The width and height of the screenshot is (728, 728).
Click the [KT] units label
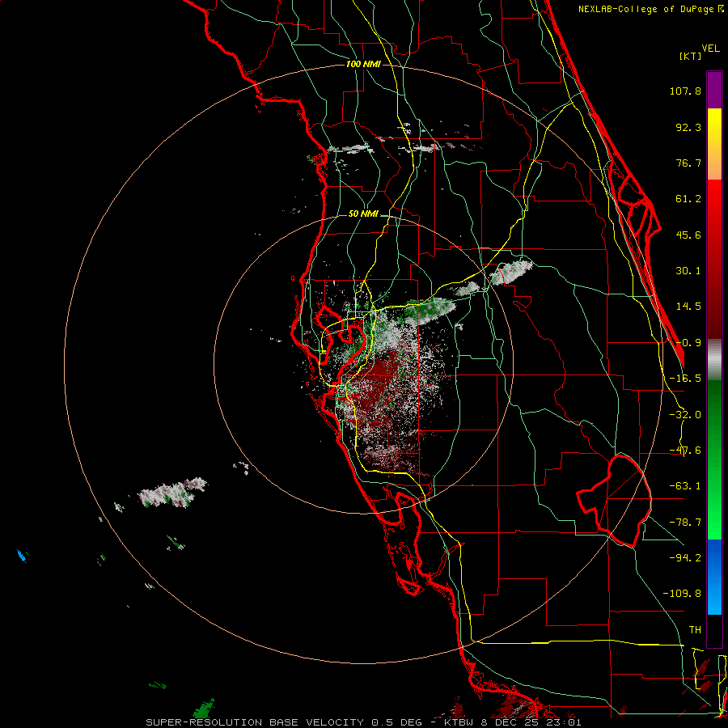[x=691, y=56]
